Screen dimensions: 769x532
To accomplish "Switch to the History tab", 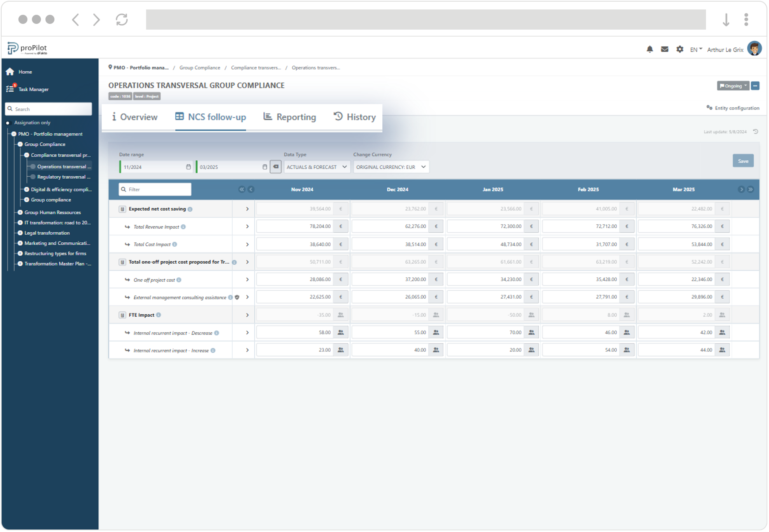I will (x=355, y=117).
